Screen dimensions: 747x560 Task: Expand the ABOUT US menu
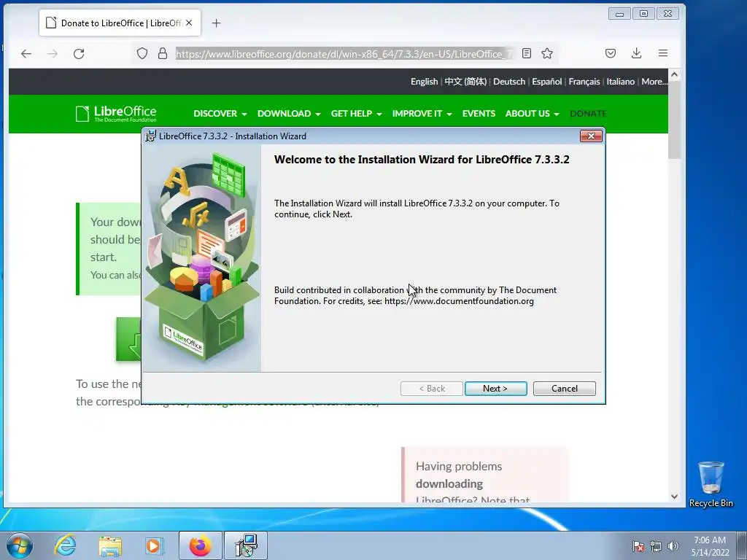click(x=532, y=113)
